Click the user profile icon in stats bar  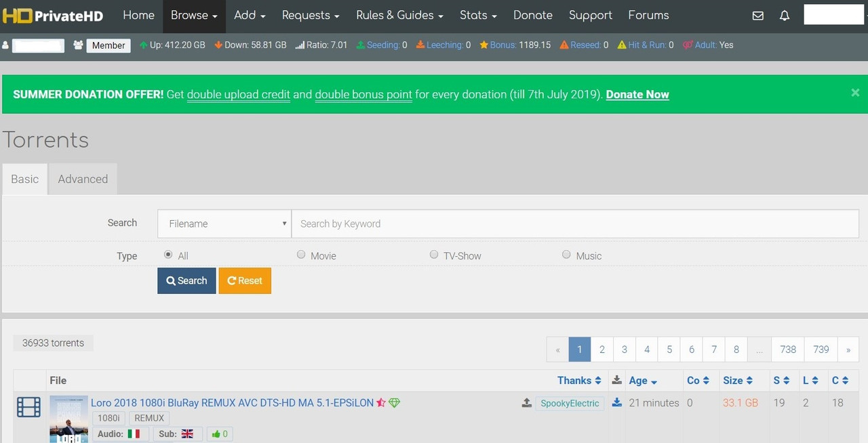pyautogui.click(x=5, y=45)
